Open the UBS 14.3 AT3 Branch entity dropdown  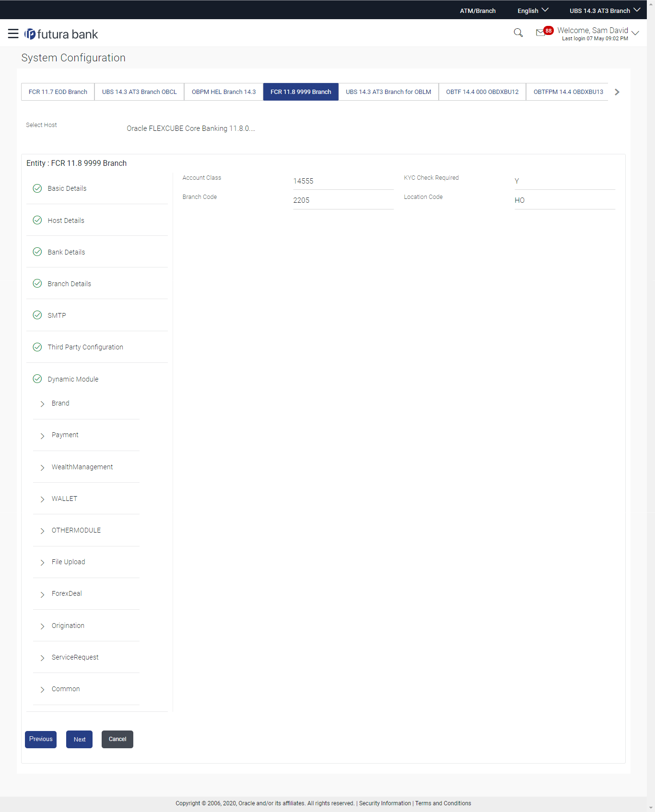coord(605,11)
